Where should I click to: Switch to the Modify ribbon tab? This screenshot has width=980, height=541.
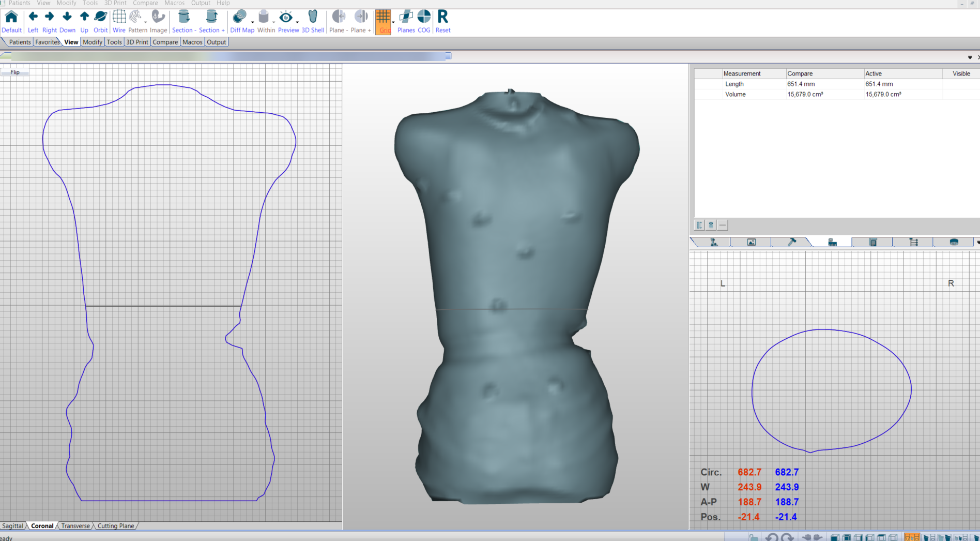[x=93, y=42]
